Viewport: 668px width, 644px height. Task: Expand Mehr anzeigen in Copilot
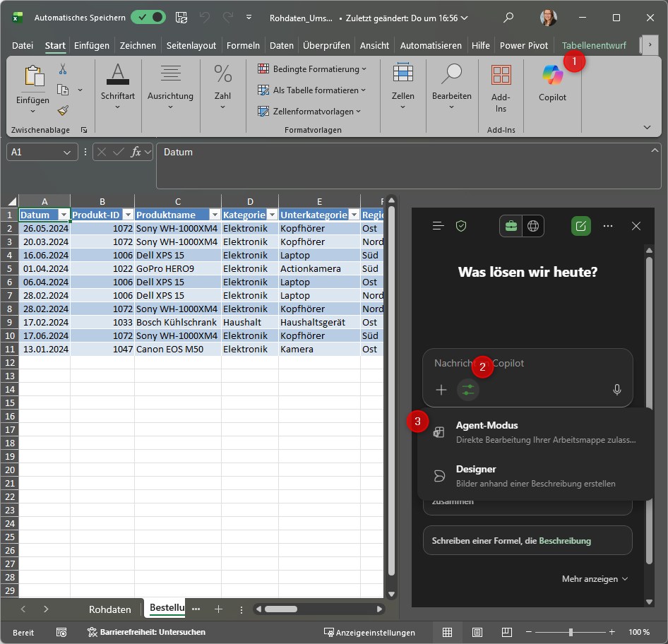point(595,579)
